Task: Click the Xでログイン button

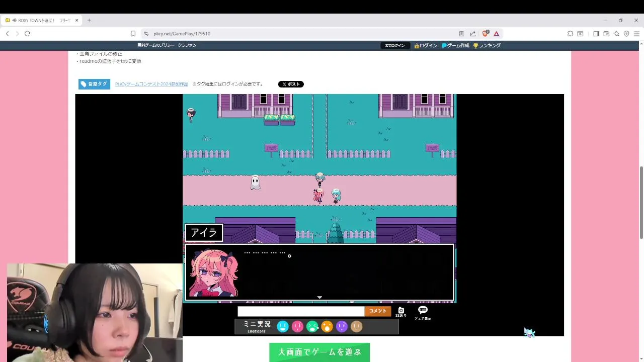Action: pyautogui.click(x=395, y=45)
